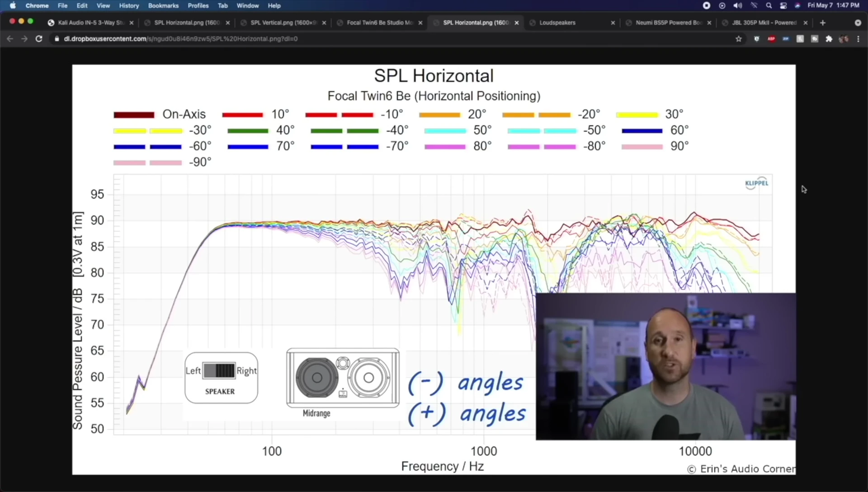The width and height of the screenshot is (868, 492).
Task: View site security lock information
Action: [x=57, y=39]
